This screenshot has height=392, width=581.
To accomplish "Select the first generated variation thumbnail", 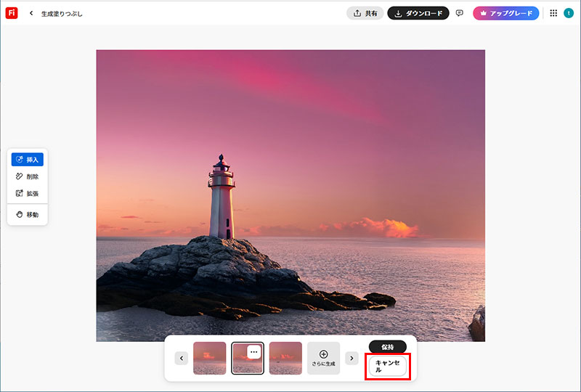I will tap(209, 358).
